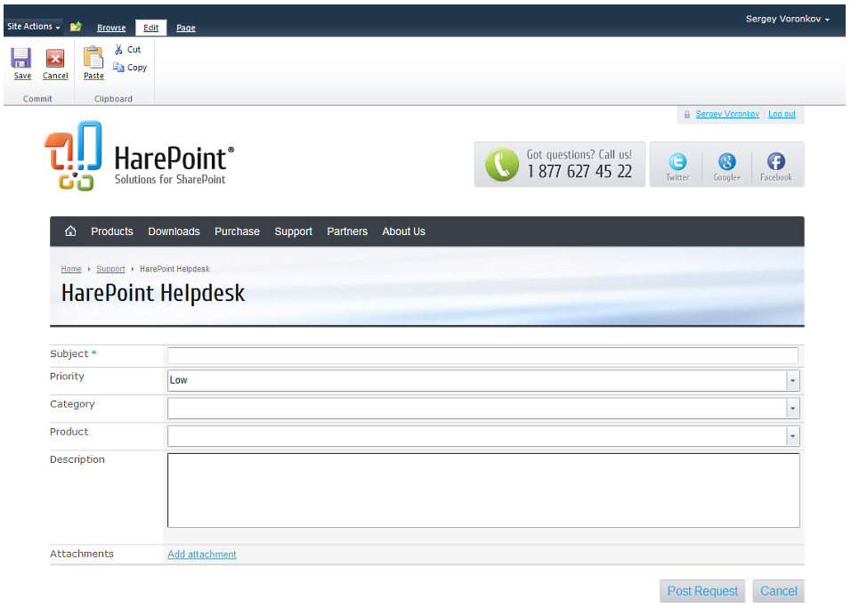This screenshot has width=851, height=616.
Task: Click the phone number 1 877 627 45 22
Action: pos(579,172)
